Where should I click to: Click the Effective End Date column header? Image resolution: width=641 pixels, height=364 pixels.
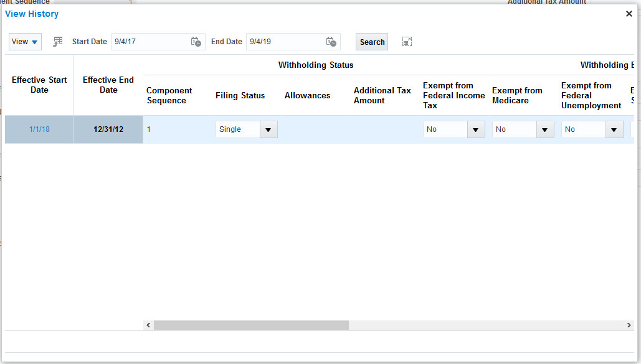pyautogui.click(x=108, y=85)
